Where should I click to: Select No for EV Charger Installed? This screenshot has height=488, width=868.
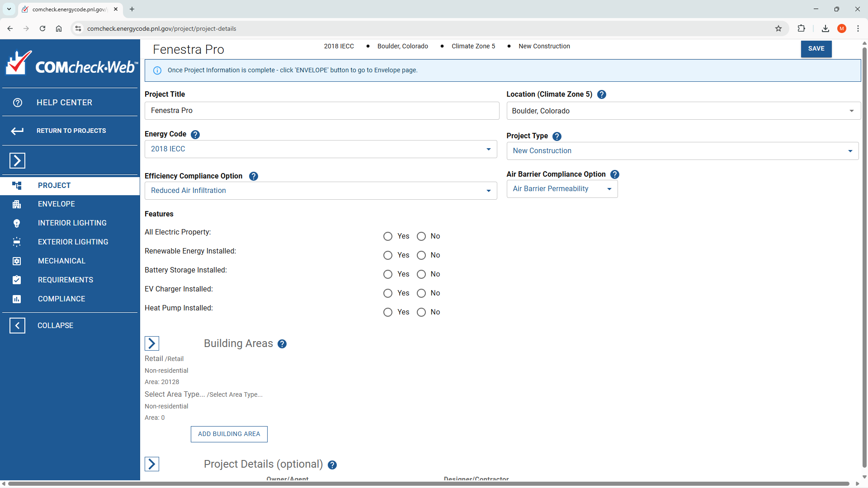(421, 293)
